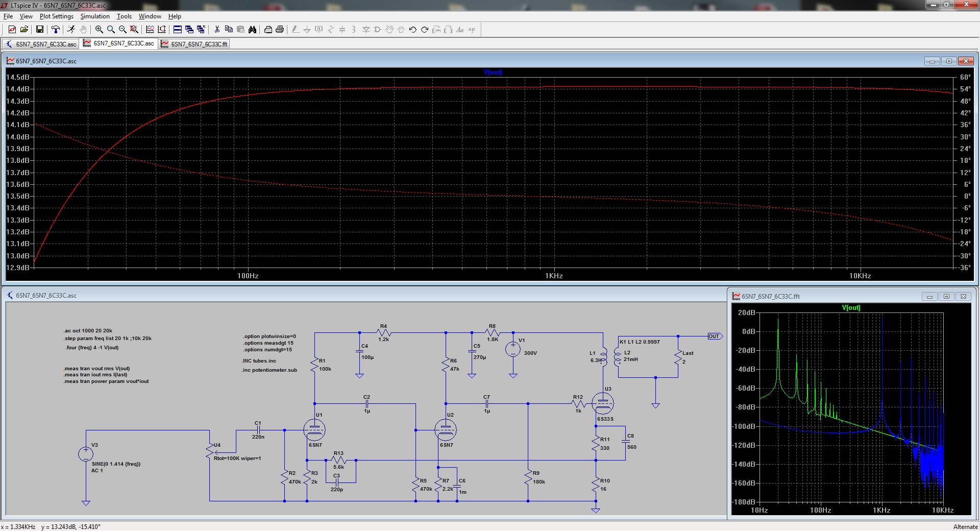Create a new schematic from the toolbar
980x531 pixels.
tap(12, 30)
